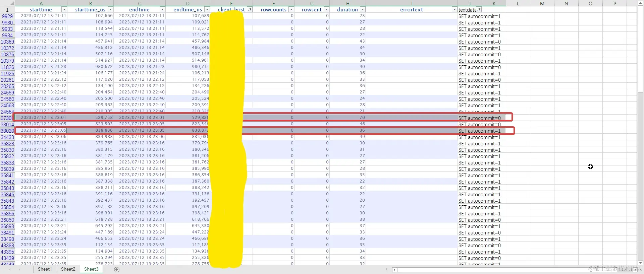The image size is (644, 274).
Task: Select column B header
Action: click(x=91, y=3)
